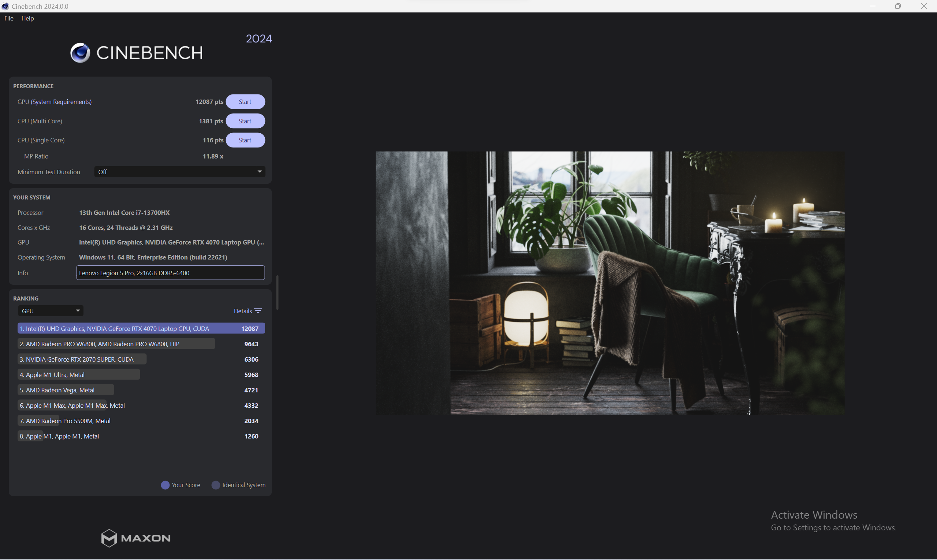Open the System Requirements link

(61, 102)
